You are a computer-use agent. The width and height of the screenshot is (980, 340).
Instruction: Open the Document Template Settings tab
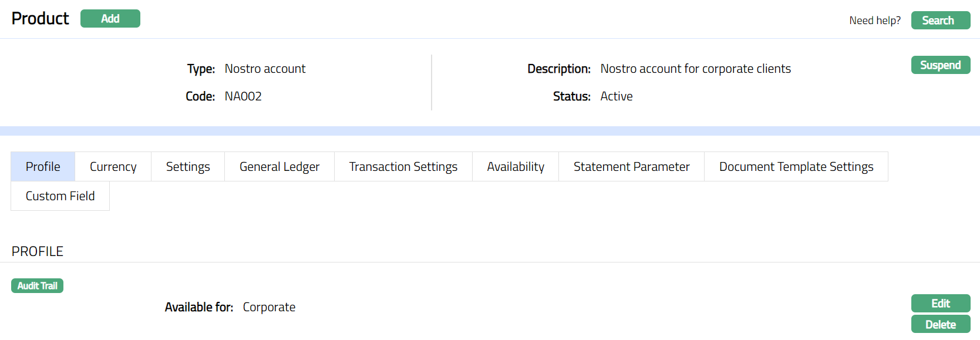(x=796, y=167)
